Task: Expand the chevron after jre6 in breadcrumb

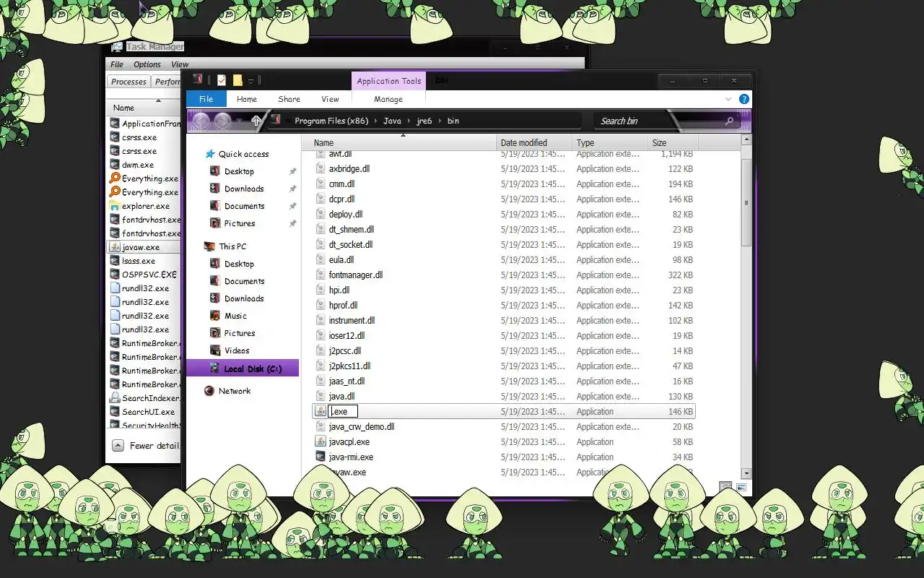Action: (x=439, y=121)
